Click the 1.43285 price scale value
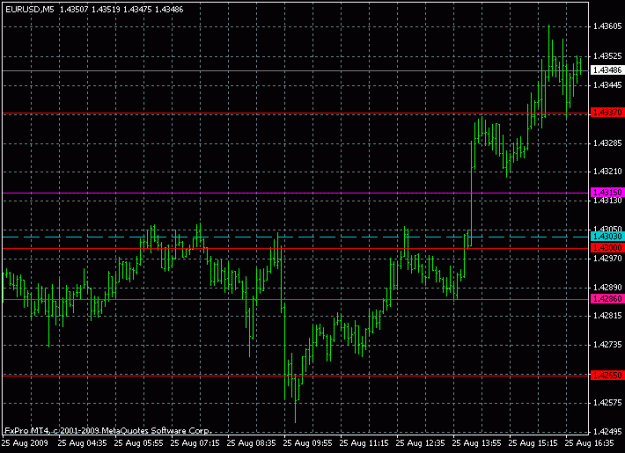 tap(607, 143)
